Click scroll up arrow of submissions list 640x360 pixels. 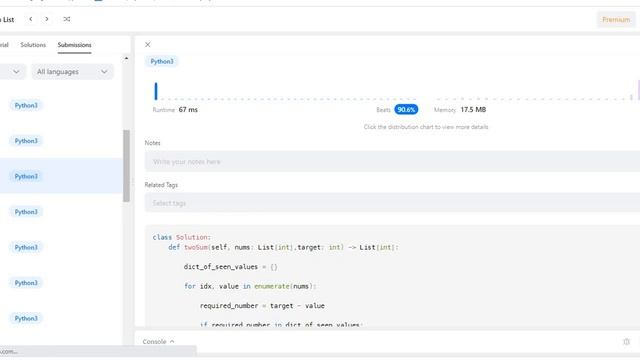click(127, 59)
